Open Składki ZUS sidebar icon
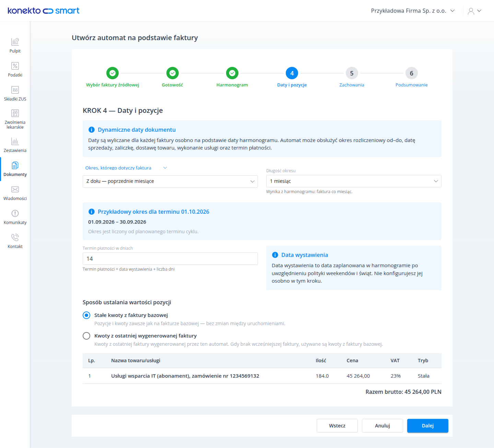Viewport: 494px width, 448px height. [15, 90]
